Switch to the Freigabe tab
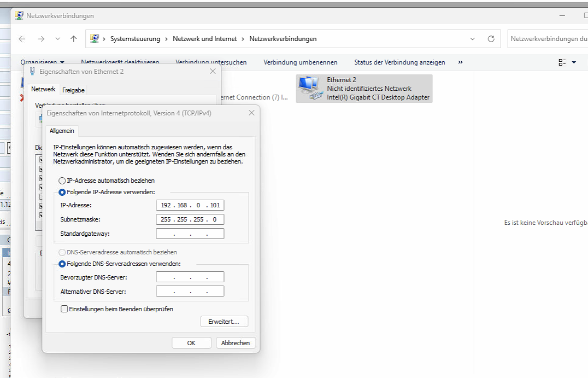 click(x=73, y=90)
